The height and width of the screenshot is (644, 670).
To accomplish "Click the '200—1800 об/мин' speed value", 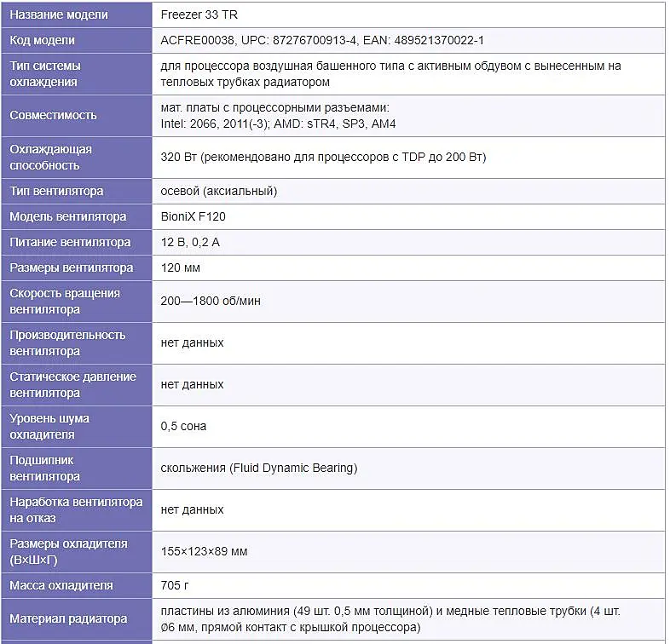I will tap(211, 302).
